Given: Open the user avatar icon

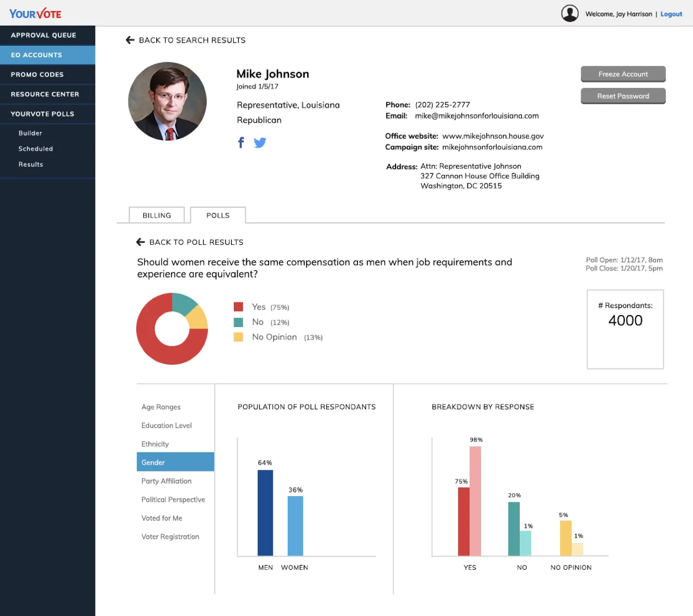Looking at the screenshot, I should click(570, 14).
